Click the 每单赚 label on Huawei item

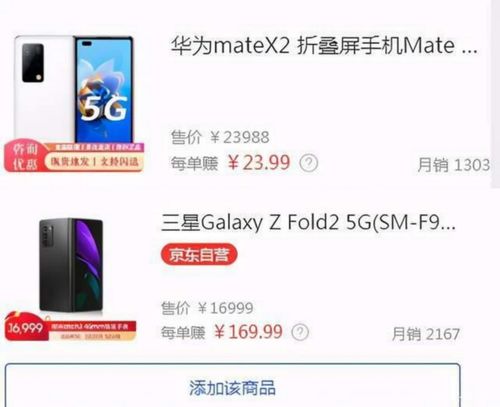[x=194, y=164]
